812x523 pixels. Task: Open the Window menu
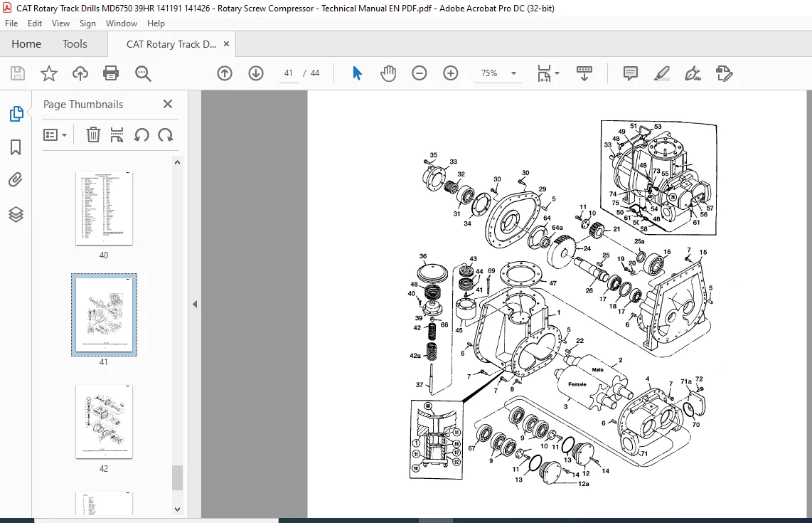coord(121,23)
